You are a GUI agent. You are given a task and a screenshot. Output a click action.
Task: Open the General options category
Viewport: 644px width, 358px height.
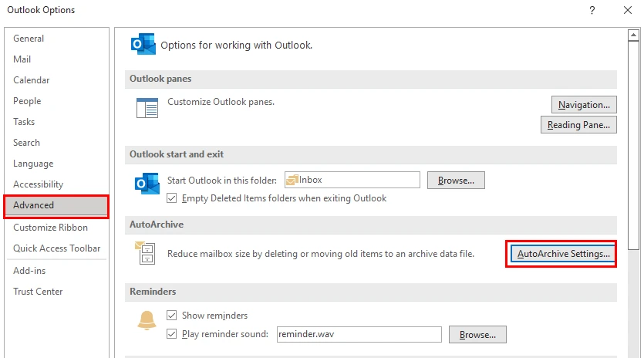29,39
